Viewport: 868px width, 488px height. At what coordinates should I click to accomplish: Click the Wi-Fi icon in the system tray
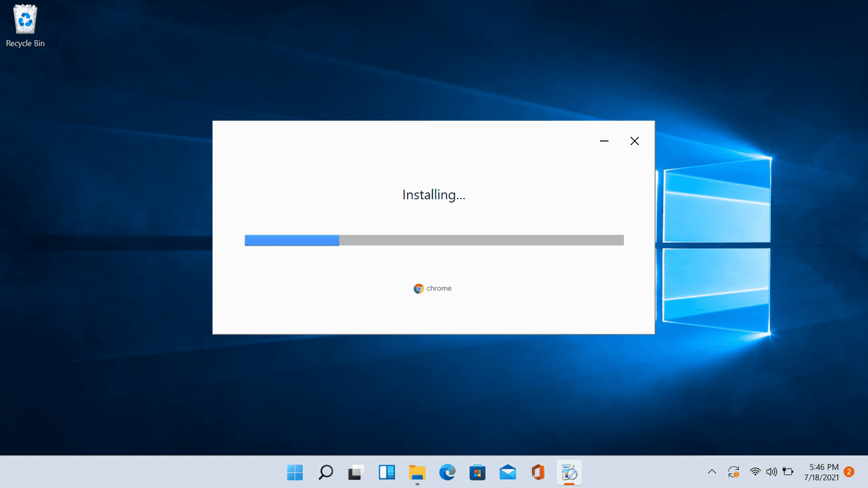coord(755,472)
